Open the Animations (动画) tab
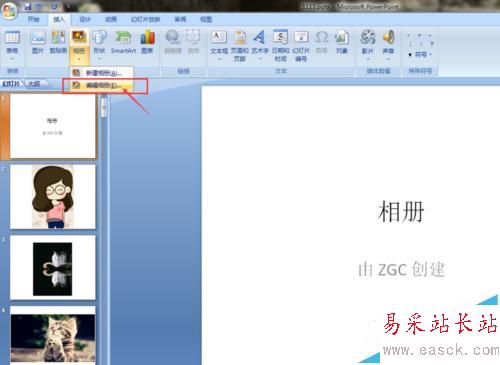Image resolution: width=500 pixels, height=365 pixels. point(111,19)
